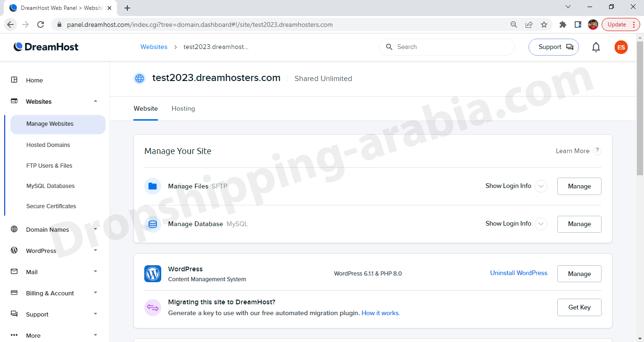Screen dimensions: 644x342
Task: Reload the page with the refresh icon
Action: 41,24
